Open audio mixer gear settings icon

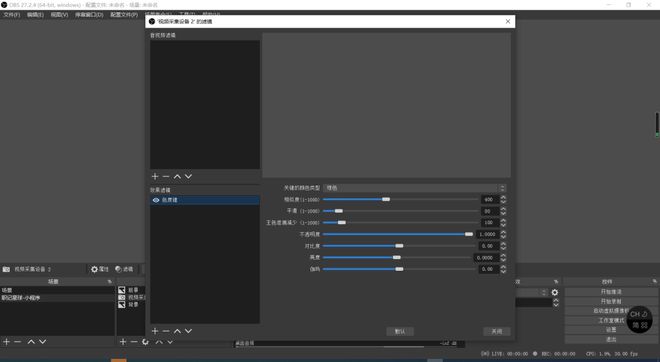pyautogui.click(x=555, y=292)
